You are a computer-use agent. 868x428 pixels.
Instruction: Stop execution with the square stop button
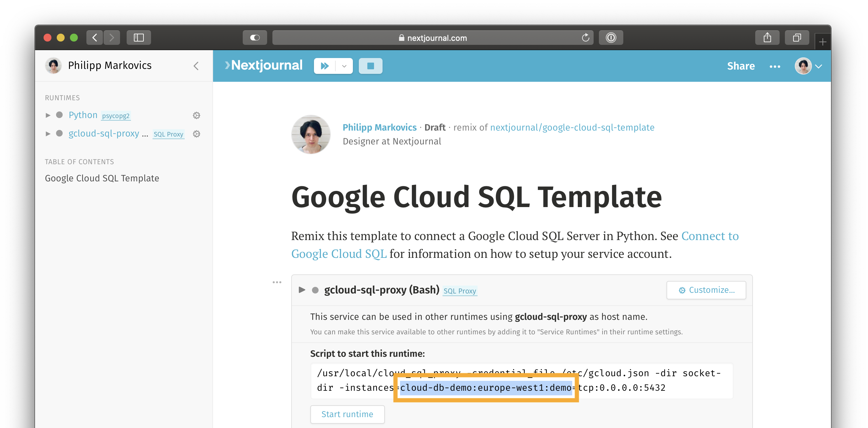tap(370, 66)
